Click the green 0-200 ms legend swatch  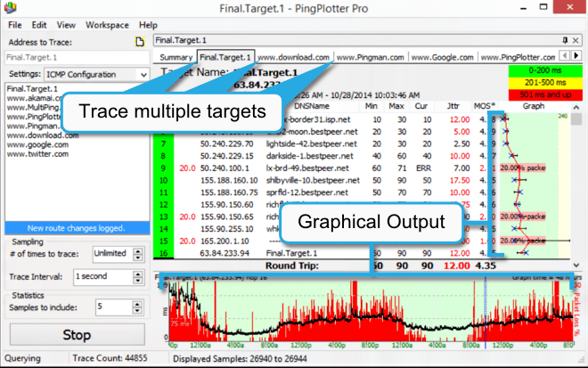coord(545,70)
